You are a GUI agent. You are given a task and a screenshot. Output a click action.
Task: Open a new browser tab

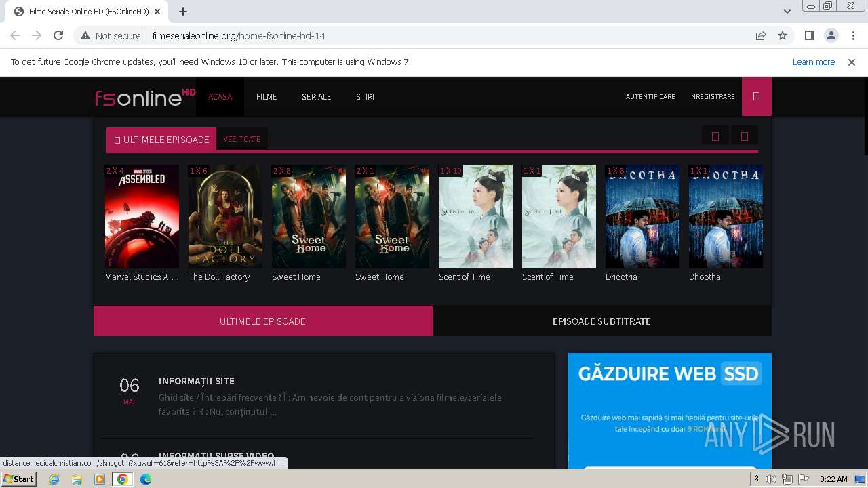point(183,12)
